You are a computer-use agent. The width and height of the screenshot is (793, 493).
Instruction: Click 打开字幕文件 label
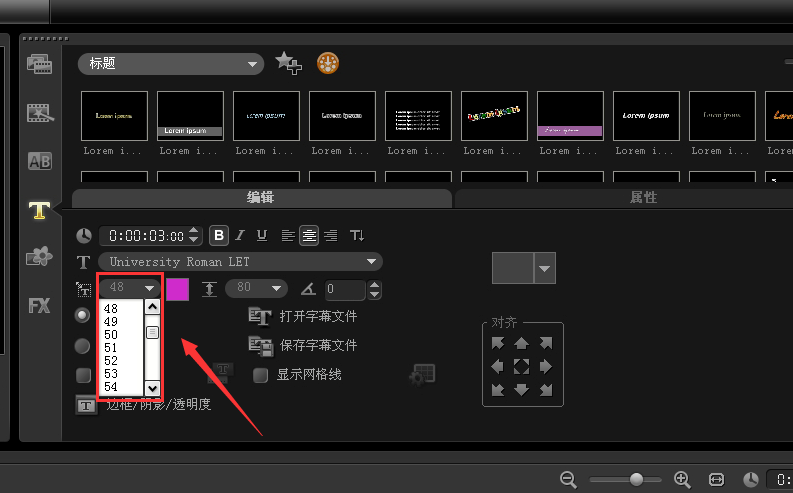pyautogui.click(x=318, y=317)
